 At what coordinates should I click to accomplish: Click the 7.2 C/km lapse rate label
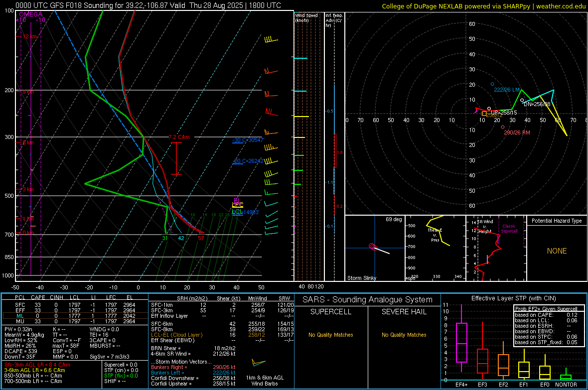coord(179,137)
